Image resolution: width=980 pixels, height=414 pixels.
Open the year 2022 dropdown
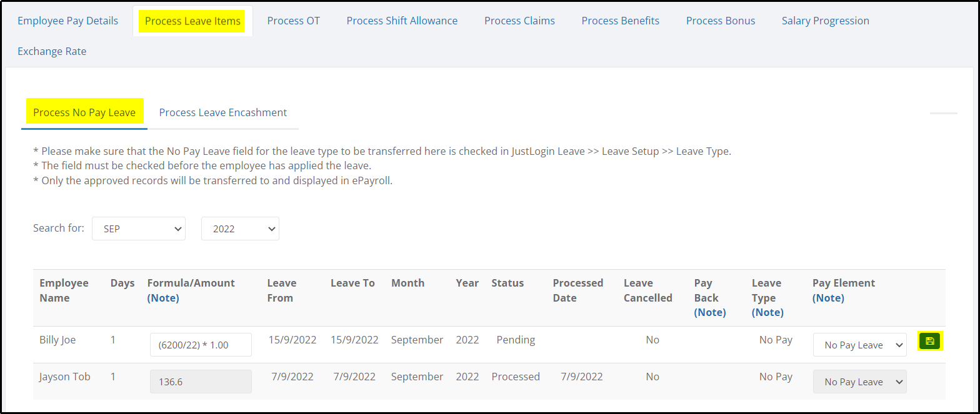[240, 229]
